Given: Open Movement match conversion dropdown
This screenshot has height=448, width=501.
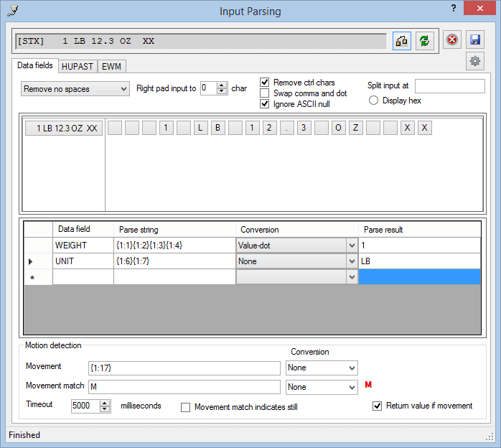Looking at the screenshot, I should [322, 387].
